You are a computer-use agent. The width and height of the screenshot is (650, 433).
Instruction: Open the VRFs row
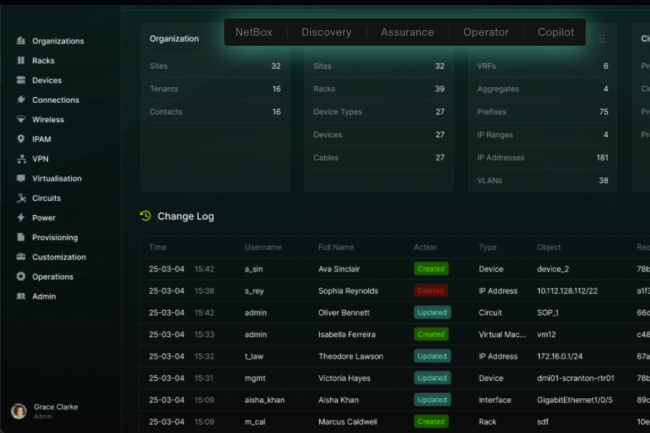pyautogui.click(x=543, y=66)
